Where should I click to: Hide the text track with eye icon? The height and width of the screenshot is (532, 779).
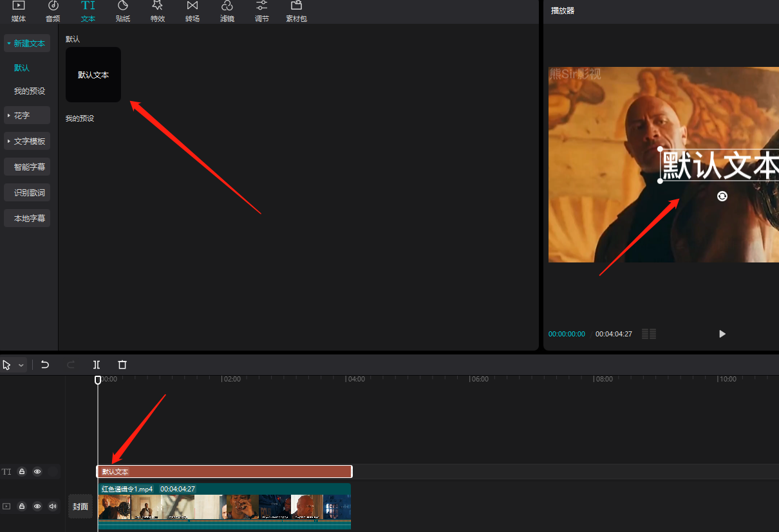[37, 472]
